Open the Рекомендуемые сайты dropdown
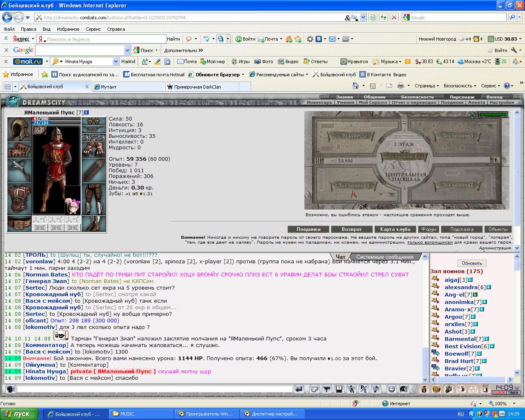 (307, 75)
